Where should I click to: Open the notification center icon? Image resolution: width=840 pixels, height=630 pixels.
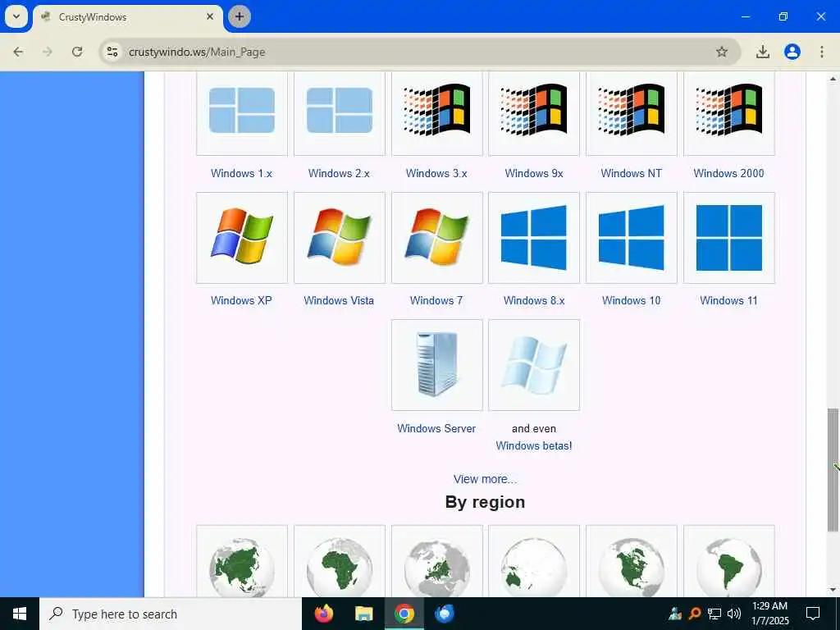[x=813, y=614]
